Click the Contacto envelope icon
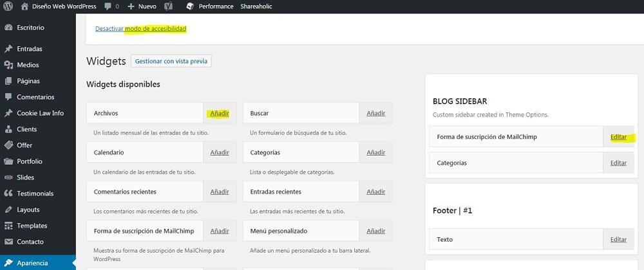644x270 pixels. click(8, 242)
